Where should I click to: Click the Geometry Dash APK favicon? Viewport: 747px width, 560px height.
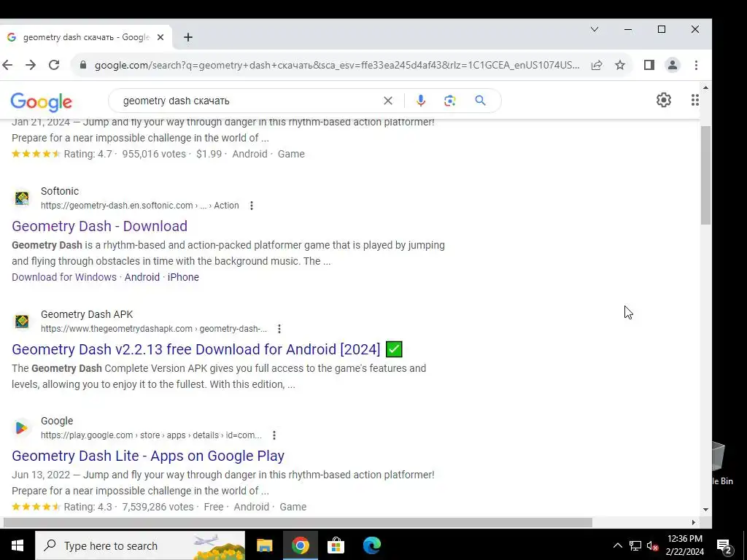click(22, 322)
